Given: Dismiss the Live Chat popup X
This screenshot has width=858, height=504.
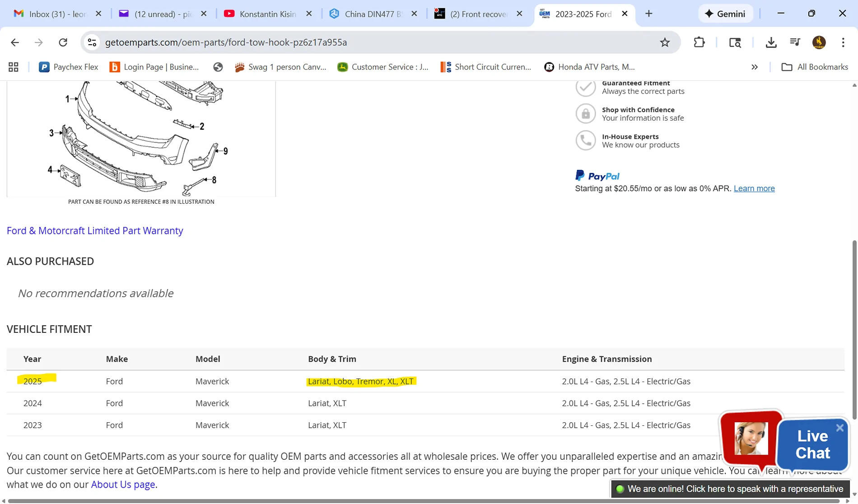Looking at the screenshot, I should [839, 428].
